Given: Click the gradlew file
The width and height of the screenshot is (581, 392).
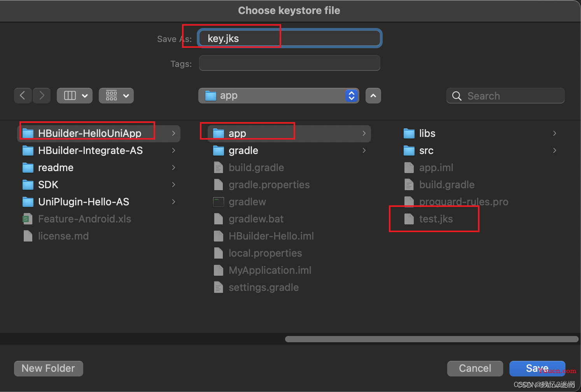Looking at the screenshot, I should pos(289,202).
